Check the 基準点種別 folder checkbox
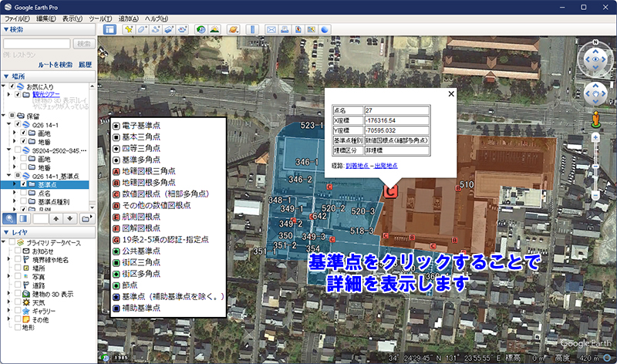The width and height of the screenshot is (617, 364). (24, 201)
